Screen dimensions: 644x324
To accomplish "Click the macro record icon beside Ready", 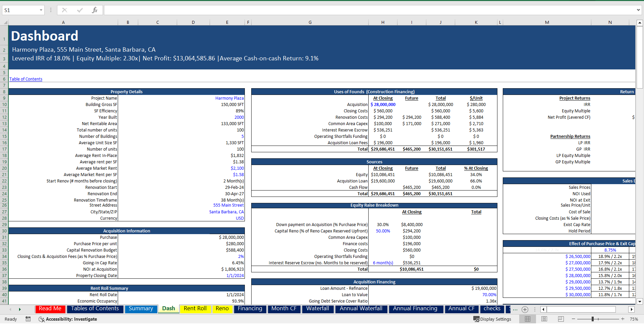I will point(28,319).
